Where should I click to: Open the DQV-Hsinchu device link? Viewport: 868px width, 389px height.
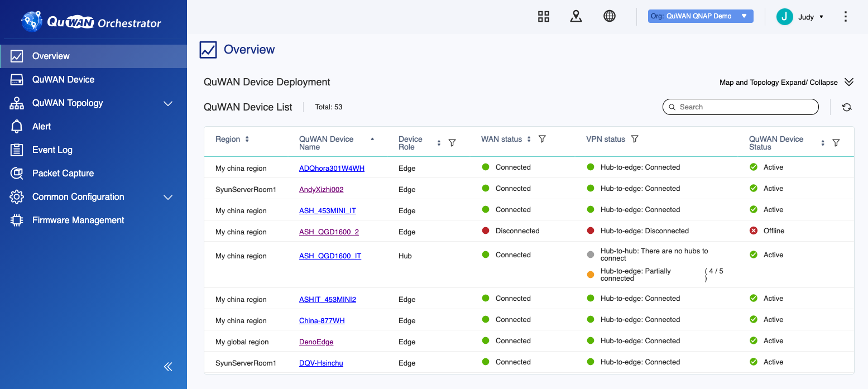[x=321, y=363]
